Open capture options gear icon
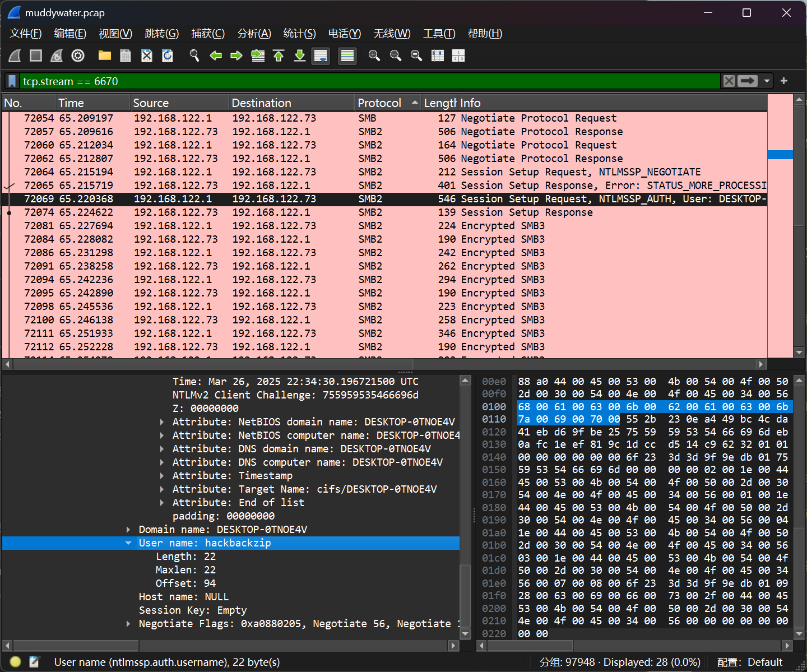Screen dimensions: 807x672 78,55
